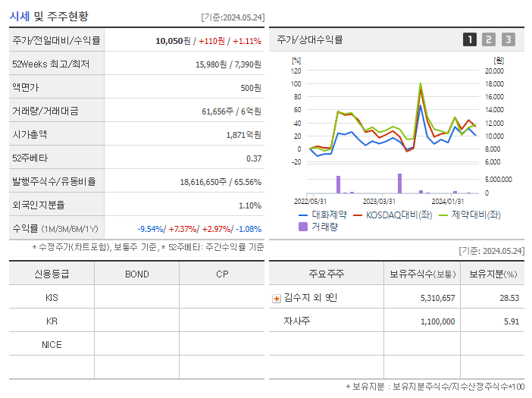This screenshot has height=398, width=532.
Task: Click the price chart plot area
Action: (x=393, y=117)
